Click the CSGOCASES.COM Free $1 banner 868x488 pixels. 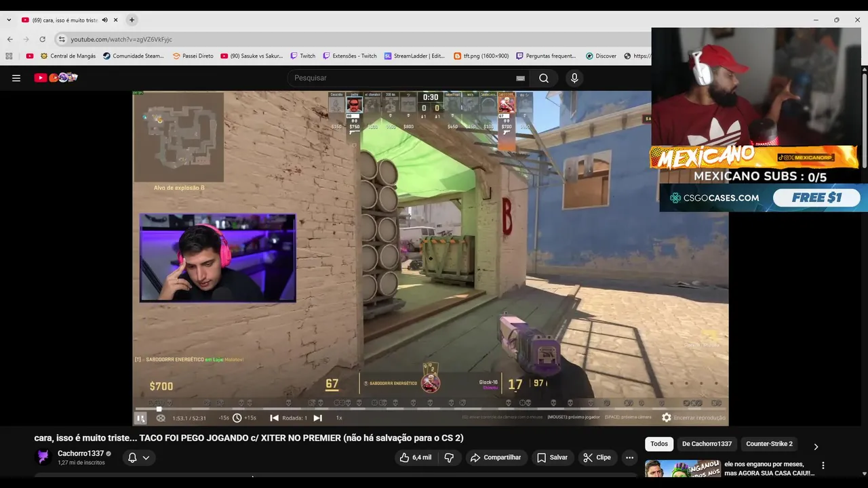764,198
